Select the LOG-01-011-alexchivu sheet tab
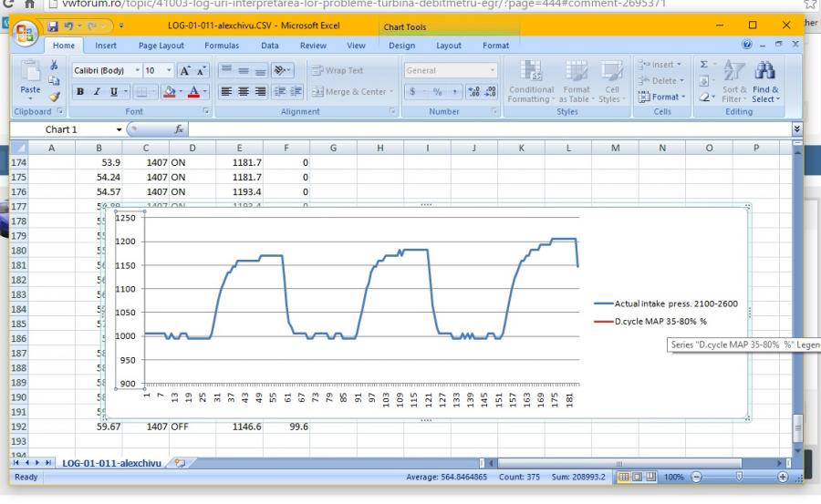821x504 pixels. 109,463
